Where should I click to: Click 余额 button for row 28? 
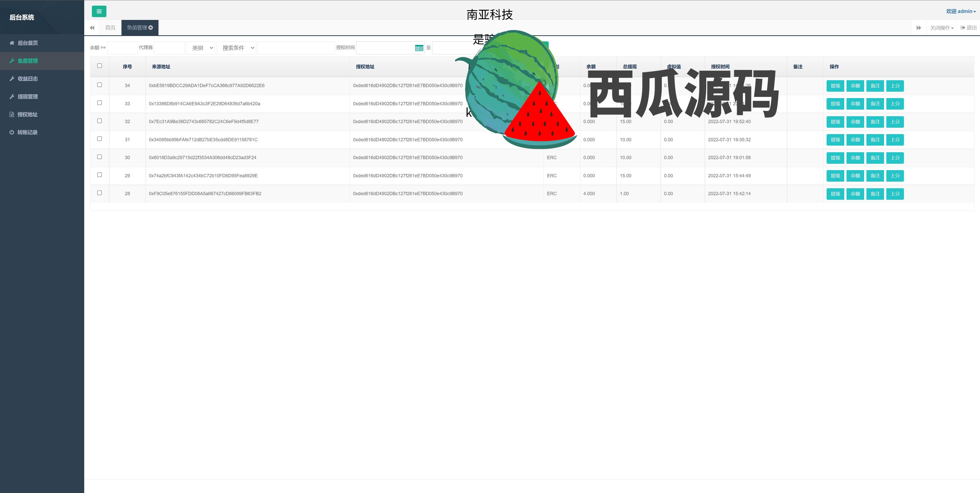point(855,194)
